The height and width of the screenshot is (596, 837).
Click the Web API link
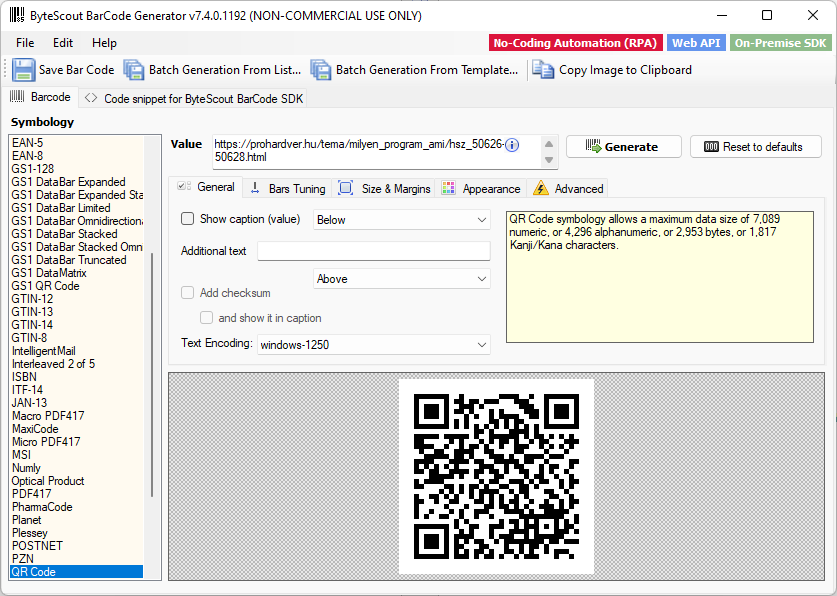696,43
